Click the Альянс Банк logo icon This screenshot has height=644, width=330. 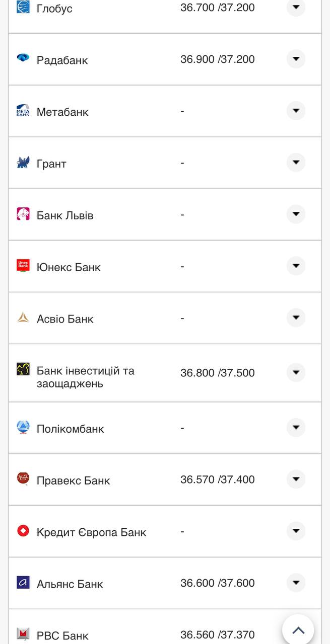coord(23,582)
